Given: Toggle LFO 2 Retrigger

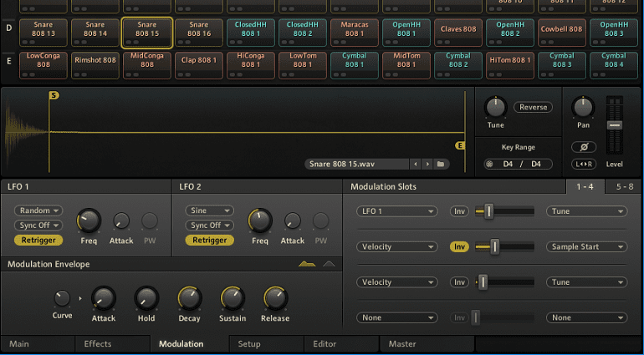Looking at the screenshot, I should coord(209,240).
